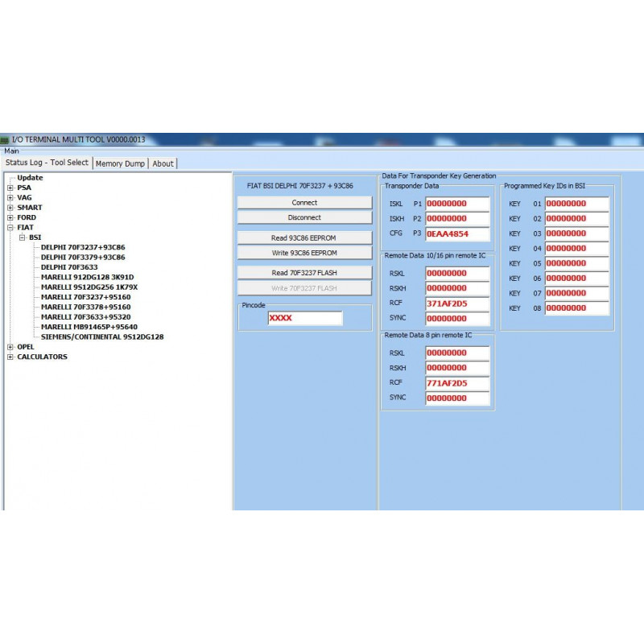The height and width of the screenshot is (644, 644).
Task: Open the About tab
Action: coord(163,163)
